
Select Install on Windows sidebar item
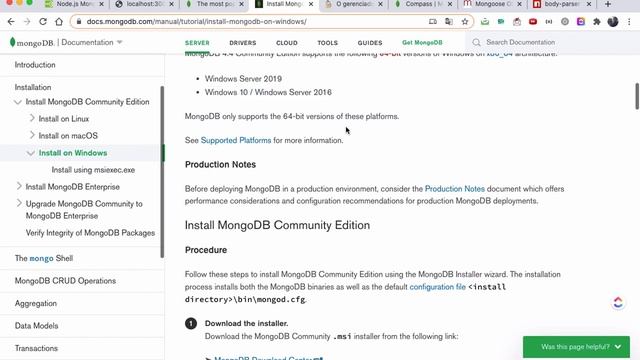[73, 153]
